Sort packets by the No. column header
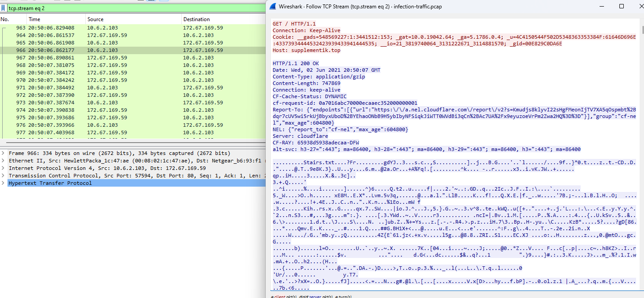This screenshot has width=644, height=298. click(x=13, y=19)
